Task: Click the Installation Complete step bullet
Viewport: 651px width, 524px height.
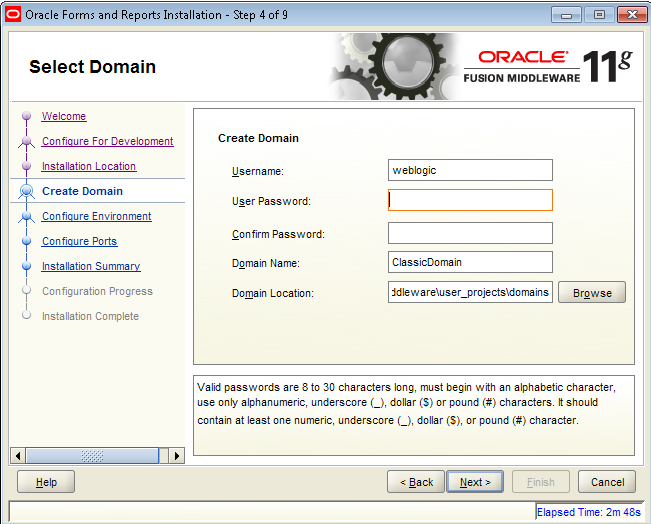Action: coord(27,315)
